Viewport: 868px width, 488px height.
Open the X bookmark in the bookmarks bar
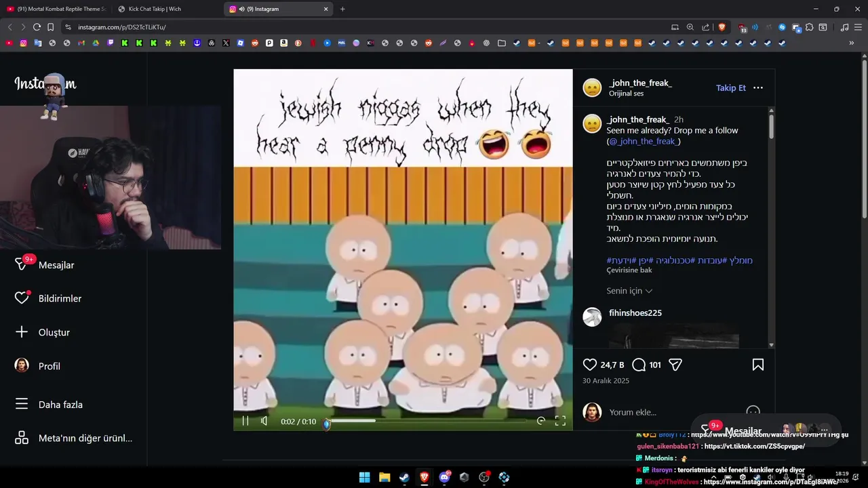click(x=226, y=43)
